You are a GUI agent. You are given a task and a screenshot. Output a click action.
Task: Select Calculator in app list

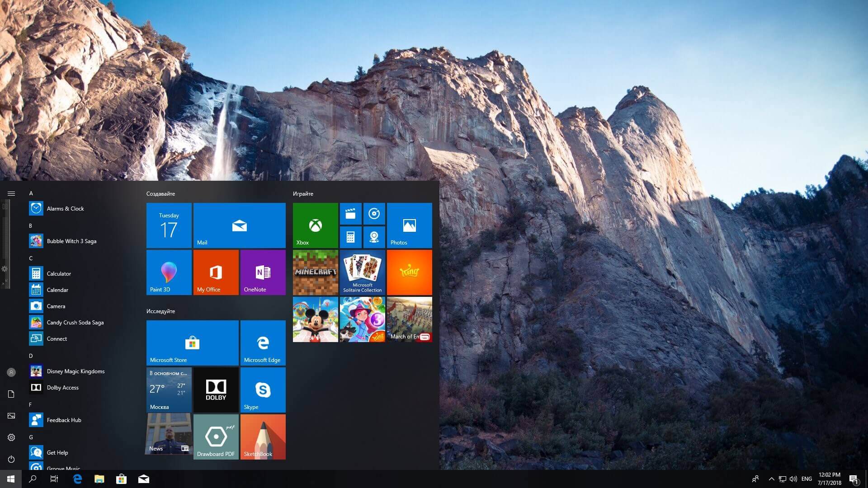58,273
